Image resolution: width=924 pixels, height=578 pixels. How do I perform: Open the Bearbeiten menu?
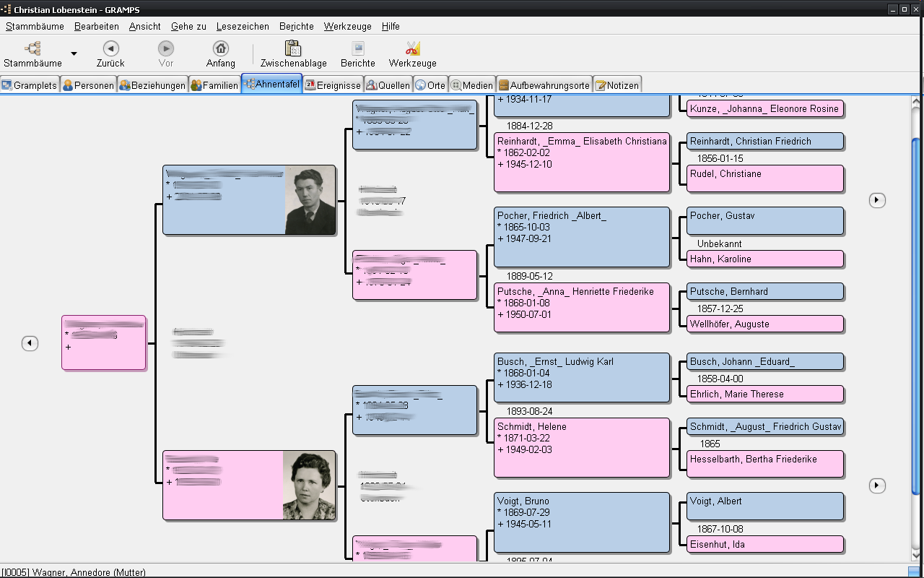97,26
